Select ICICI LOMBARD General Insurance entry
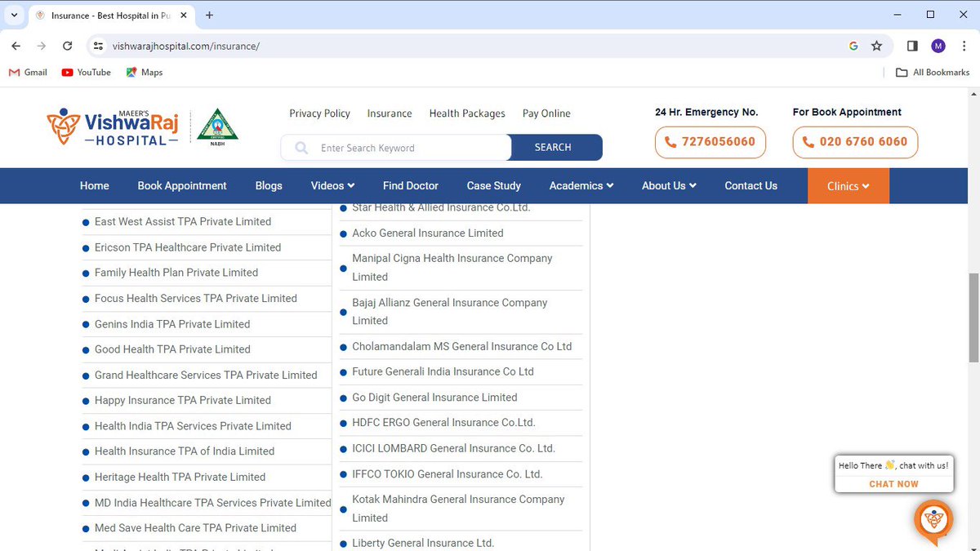The height and width of the screenshot is (551, 980). coord(453,448)
